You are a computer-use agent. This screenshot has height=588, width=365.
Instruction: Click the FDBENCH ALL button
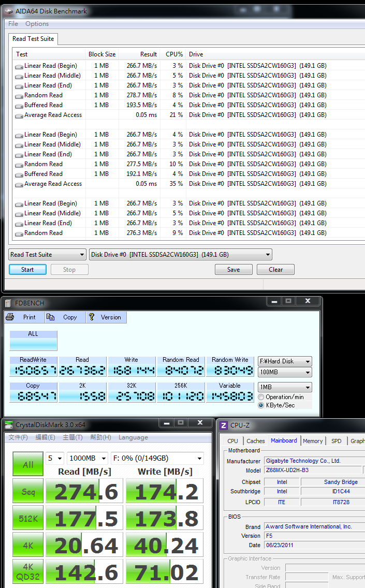(x=33, y=341)
